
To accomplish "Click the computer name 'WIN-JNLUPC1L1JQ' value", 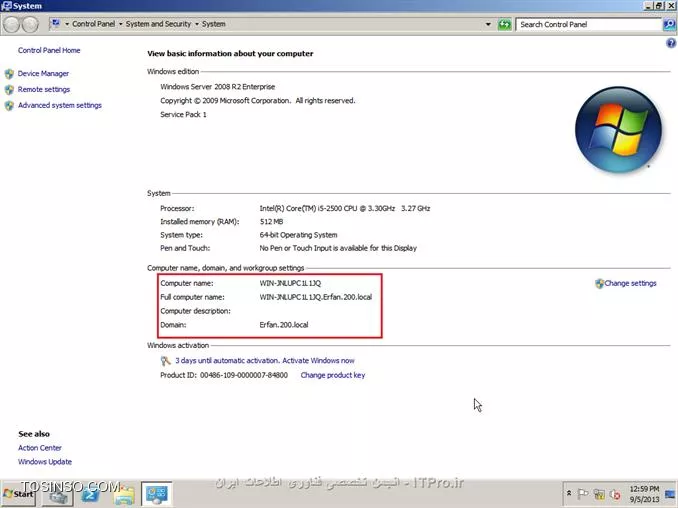I will (290, 283).
